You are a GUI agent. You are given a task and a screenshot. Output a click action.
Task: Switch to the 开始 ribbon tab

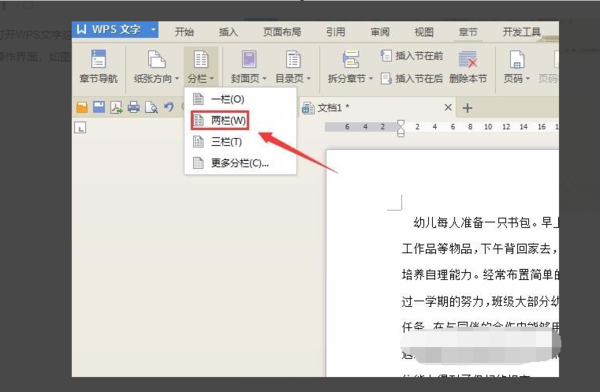[x=184, y=32]
